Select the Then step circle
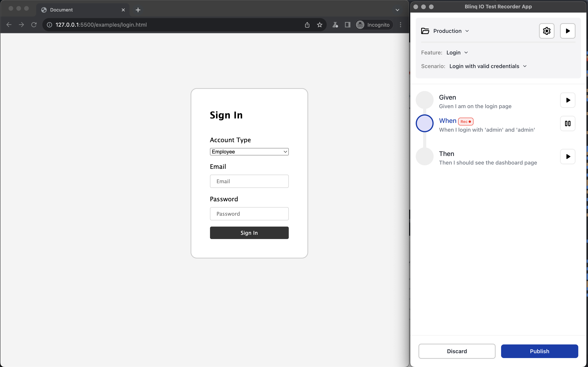The height and width of the screenshot is (367, 588). tap(424, 157)
